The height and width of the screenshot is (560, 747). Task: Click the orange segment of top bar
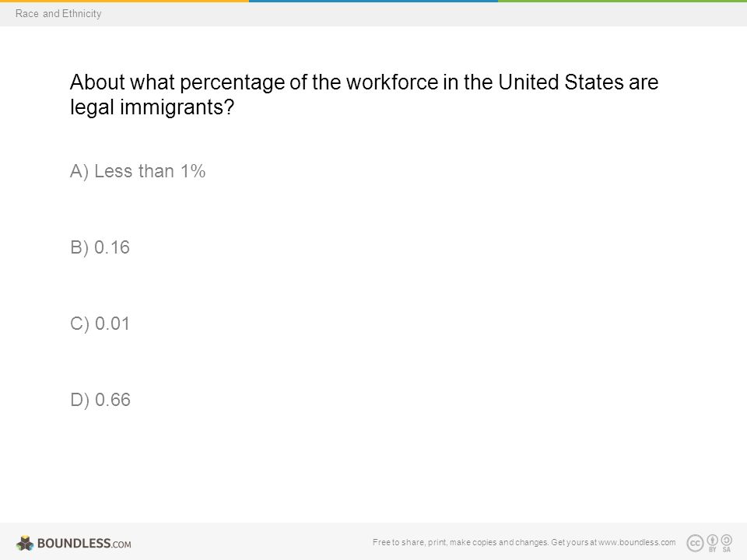(124, 1)
